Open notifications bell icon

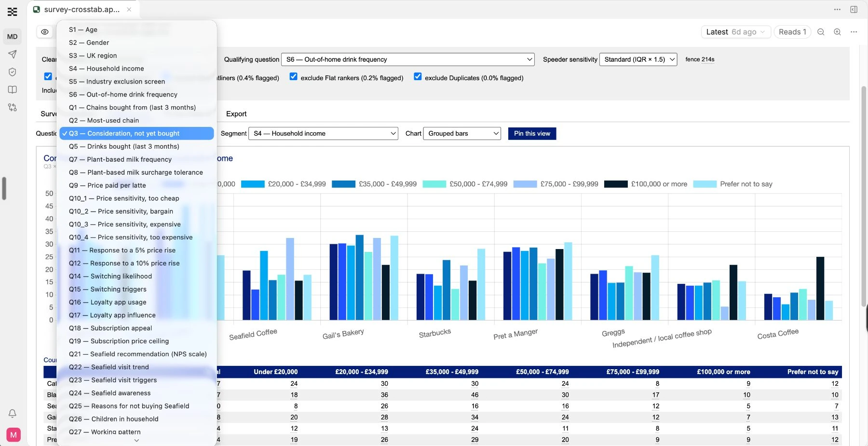pos(13,413)
